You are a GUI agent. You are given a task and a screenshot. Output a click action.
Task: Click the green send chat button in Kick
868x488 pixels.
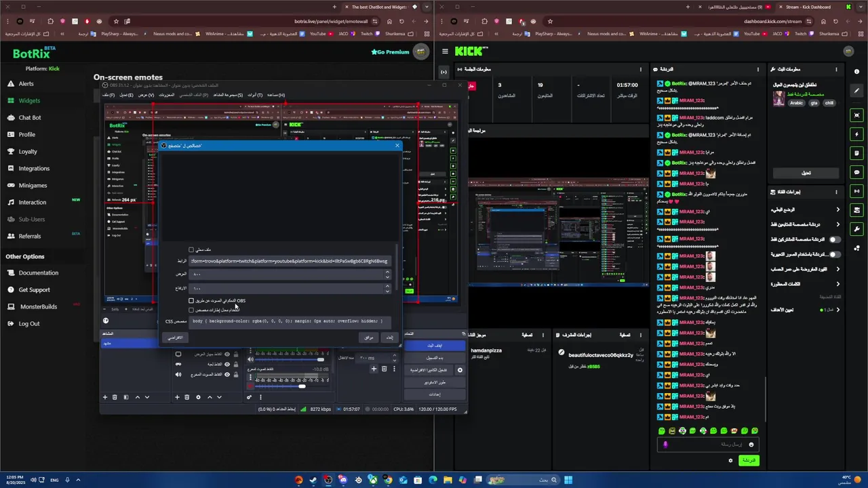tap(748, 460)
